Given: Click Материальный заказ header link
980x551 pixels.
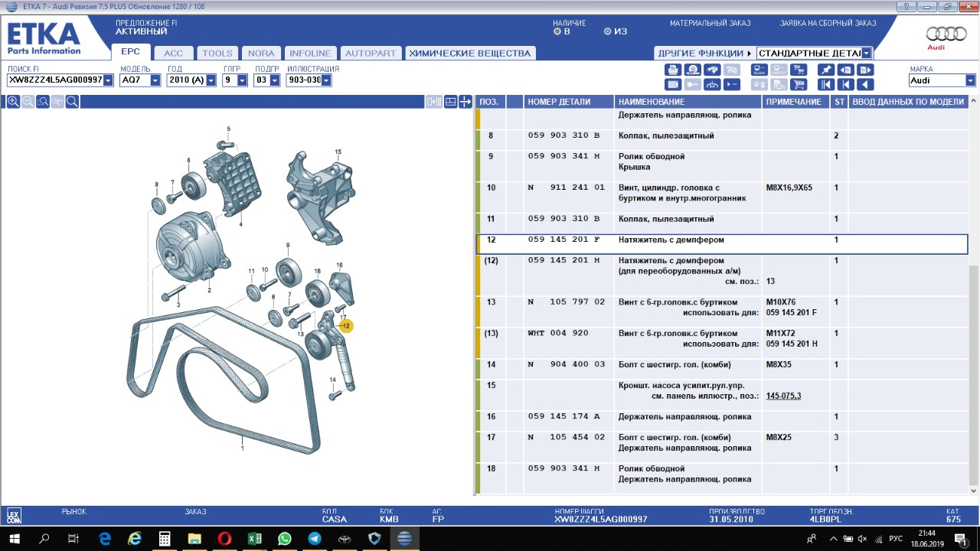Looking at the screenshot, I should click(x=710, y=23).
